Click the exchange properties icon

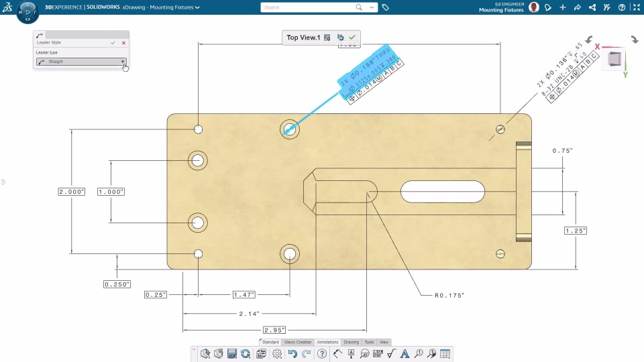[261, 354]
